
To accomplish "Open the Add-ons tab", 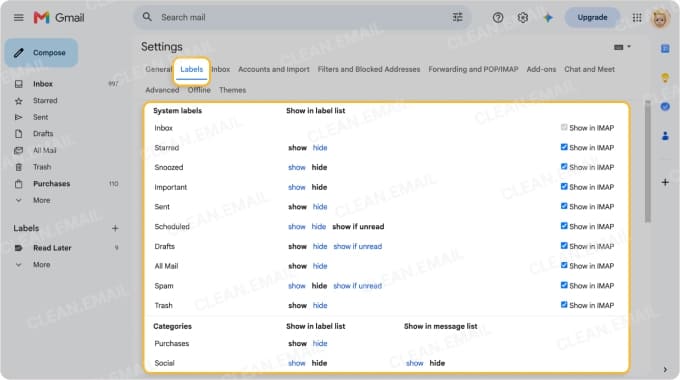I will (x=541, y=69).
